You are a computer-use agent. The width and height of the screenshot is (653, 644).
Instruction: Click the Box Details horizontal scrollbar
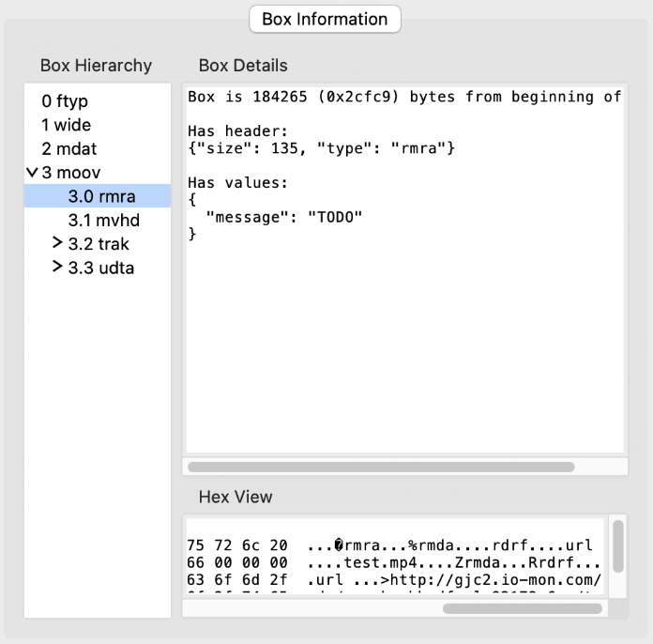pos(381,467)
